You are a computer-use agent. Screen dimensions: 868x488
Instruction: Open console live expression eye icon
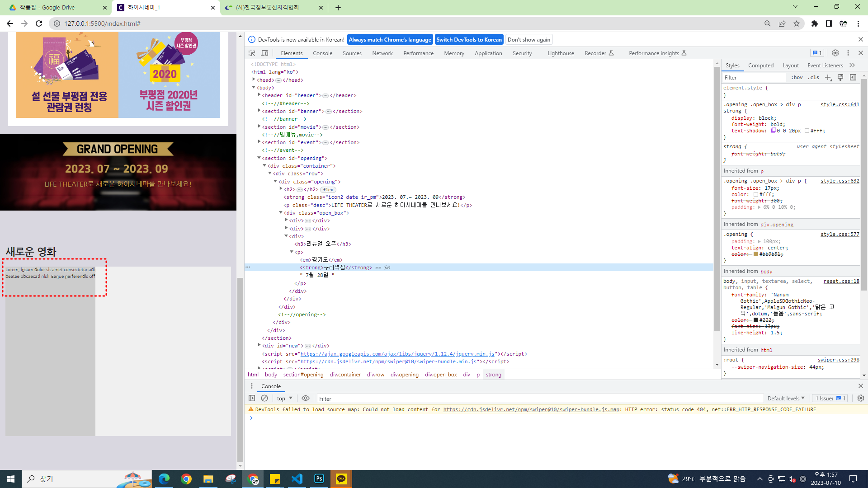pos(306,398)
